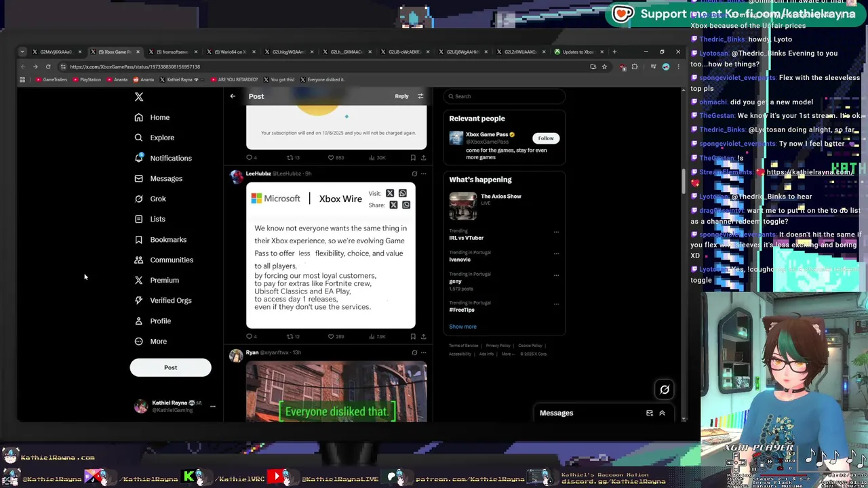Click the Bookmarks sidebar icon

pyautogui.click(x=138, y=239)
